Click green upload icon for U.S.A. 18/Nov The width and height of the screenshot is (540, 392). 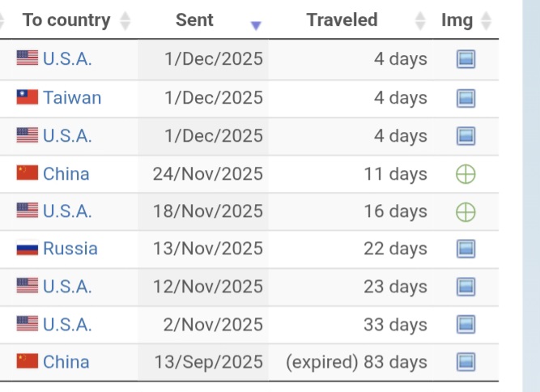coord(466,211)
